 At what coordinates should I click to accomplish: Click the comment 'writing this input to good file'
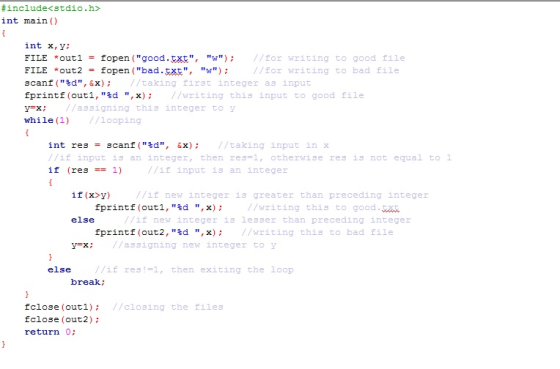[x=268, y=96]
